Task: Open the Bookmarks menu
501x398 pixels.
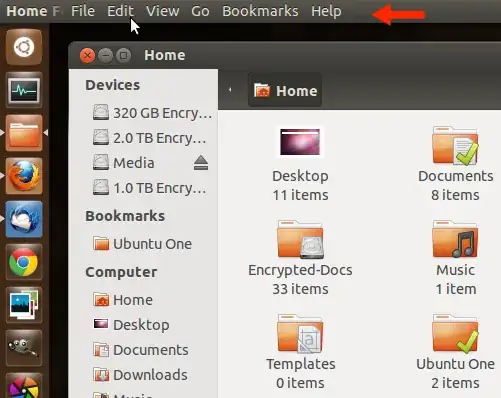Action: [260, 11]
